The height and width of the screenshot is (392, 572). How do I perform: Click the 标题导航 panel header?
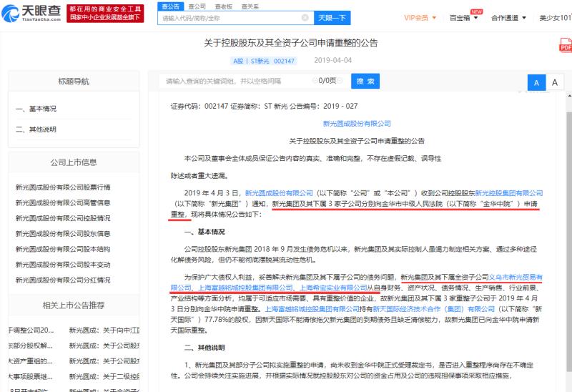[74, 81]
